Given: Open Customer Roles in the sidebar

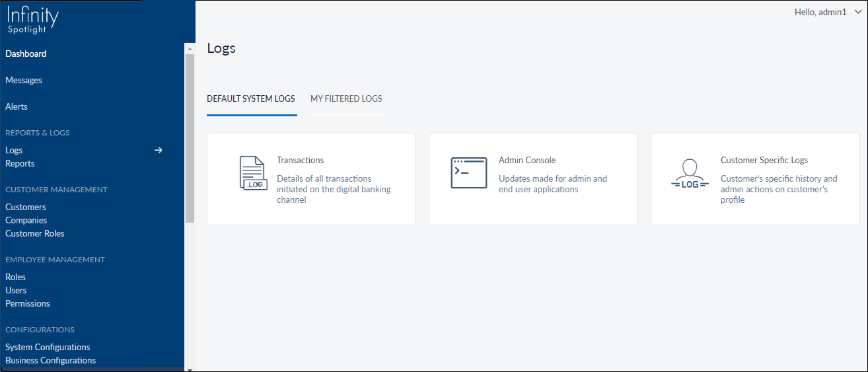Looking at the screenshot, I should (35, 234).
